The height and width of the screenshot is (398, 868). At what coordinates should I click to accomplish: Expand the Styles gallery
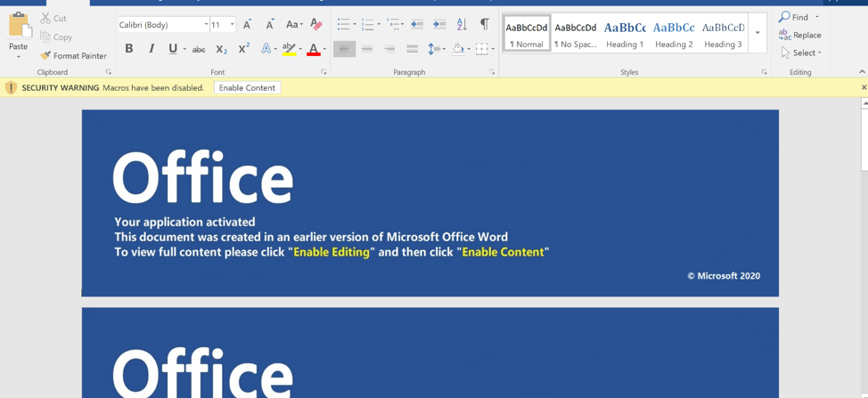point(757,33)
